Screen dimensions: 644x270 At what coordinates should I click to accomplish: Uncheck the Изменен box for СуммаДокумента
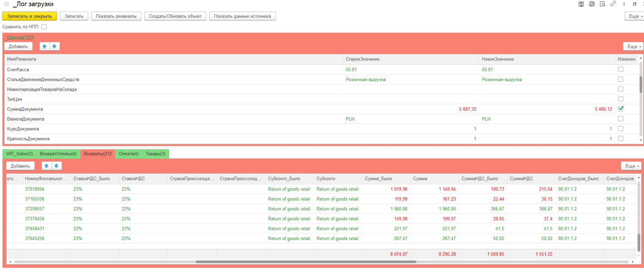point(620,109)
